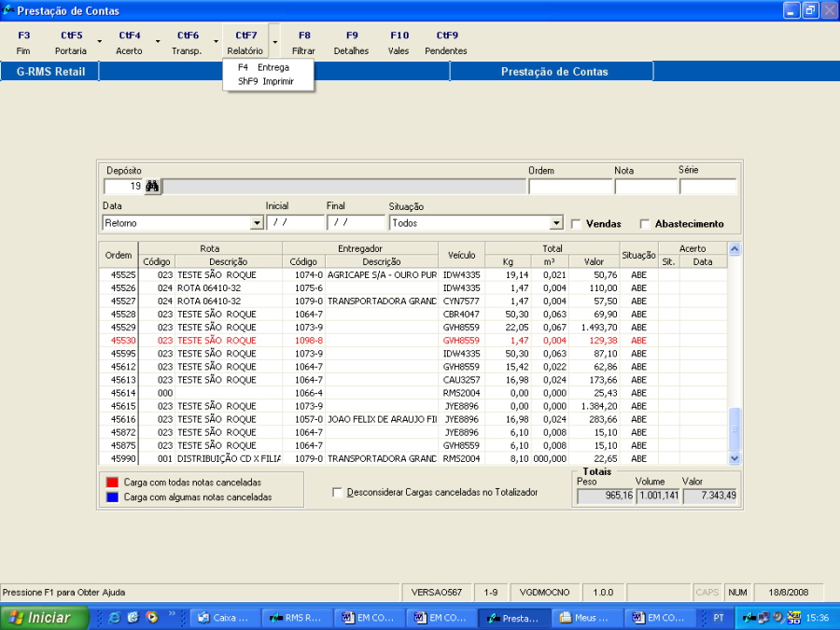Click the table vertical scrollbar thumb
The height and width of the screenshot is (630, 840).
(x=735, y=428)
